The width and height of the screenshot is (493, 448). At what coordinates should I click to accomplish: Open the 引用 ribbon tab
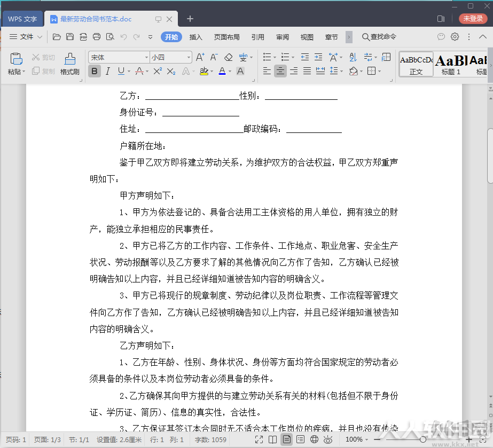(x=258, y=37)
